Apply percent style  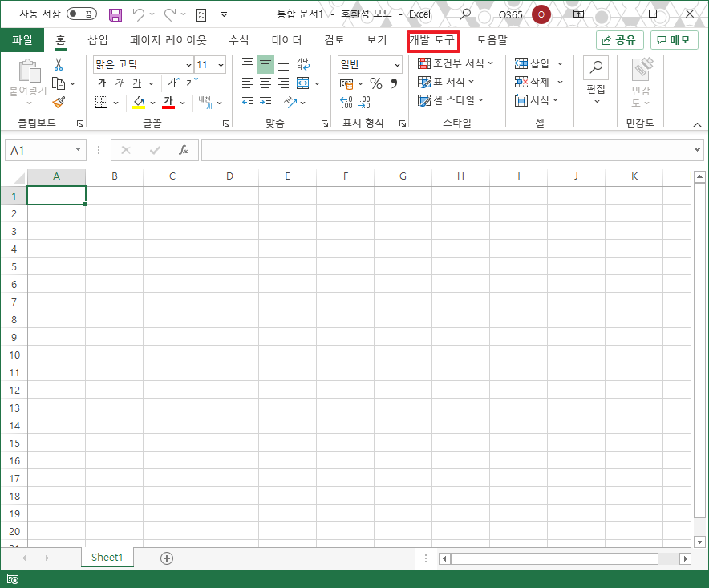pyautogui.click(x=375, y=83)
